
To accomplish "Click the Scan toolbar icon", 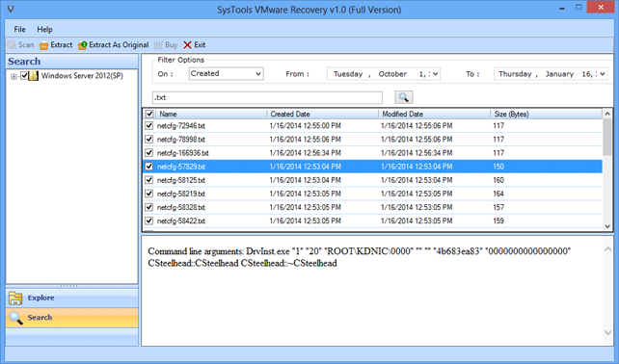I will tap(12, 45).
